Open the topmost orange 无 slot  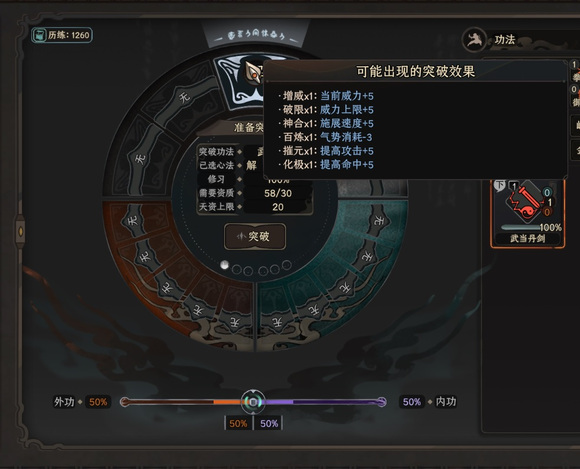[x=132, y=220]
